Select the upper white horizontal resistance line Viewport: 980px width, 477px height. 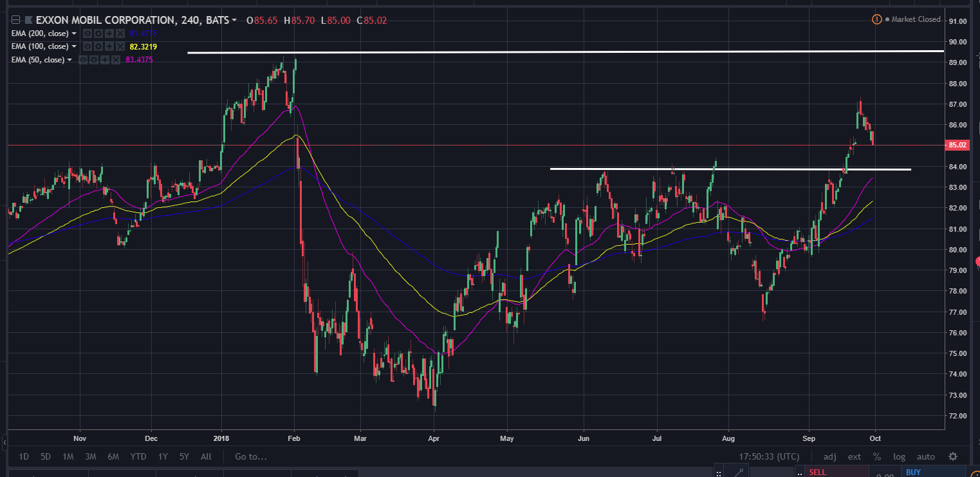pos(566,51)
